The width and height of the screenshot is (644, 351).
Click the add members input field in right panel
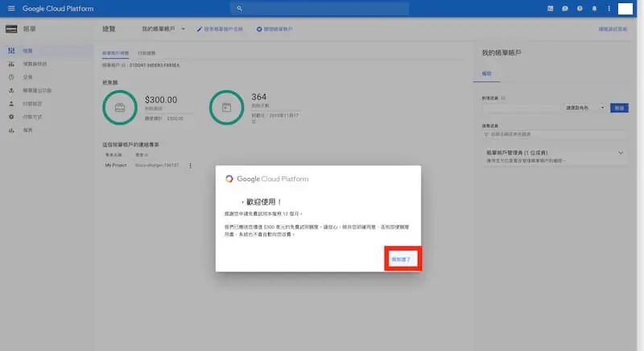521,108
